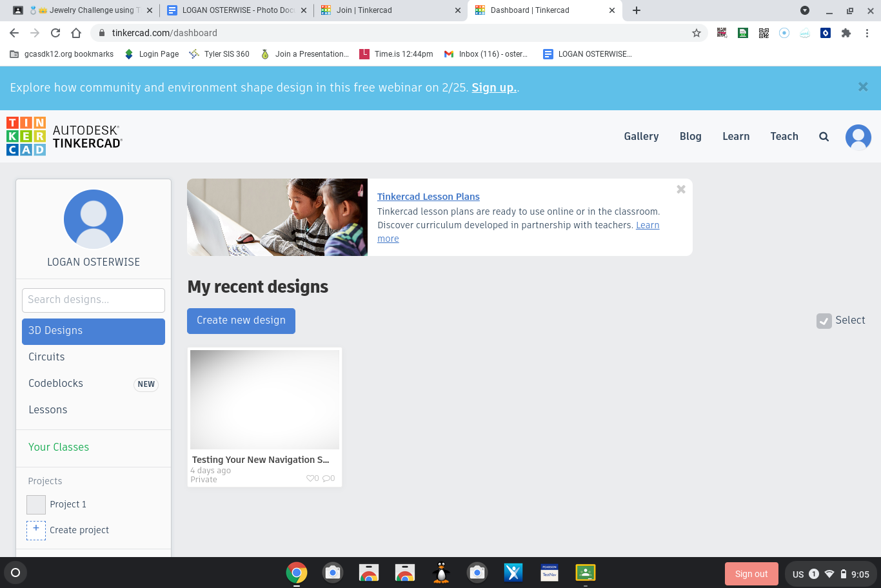Open the search magnifier in Tinkercad header

(824, 137)
